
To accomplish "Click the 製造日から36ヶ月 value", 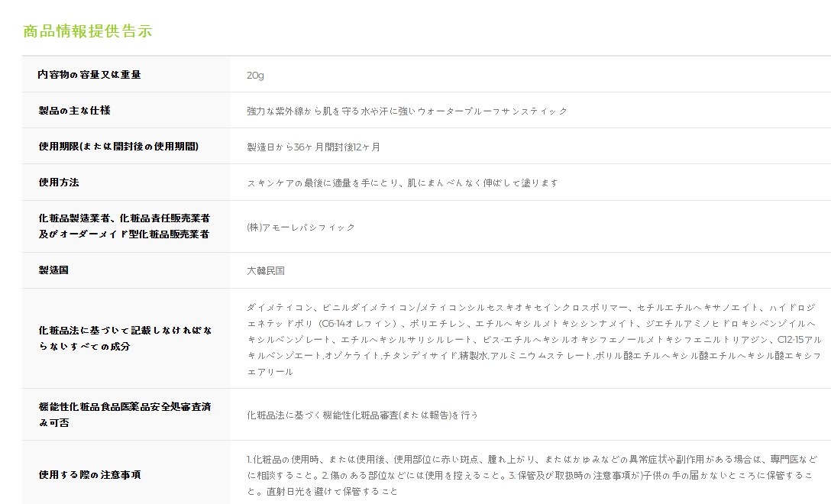I will click(x=314, y=147).
